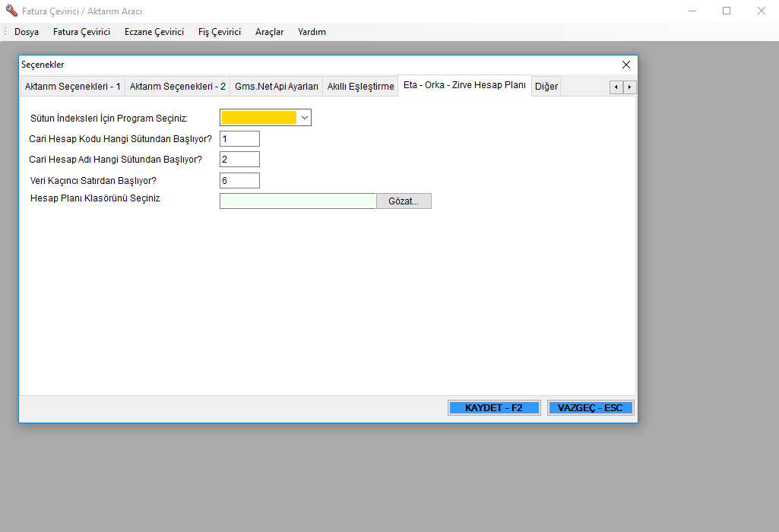Expand the program selection dropdown arrow
Viewport: 779px width, 532px height.
pos(305,118)
